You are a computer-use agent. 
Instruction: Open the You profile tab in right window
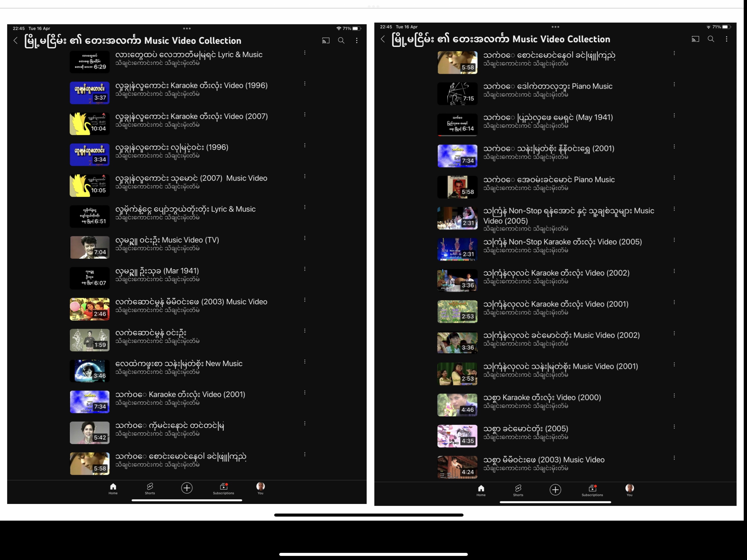629,490
